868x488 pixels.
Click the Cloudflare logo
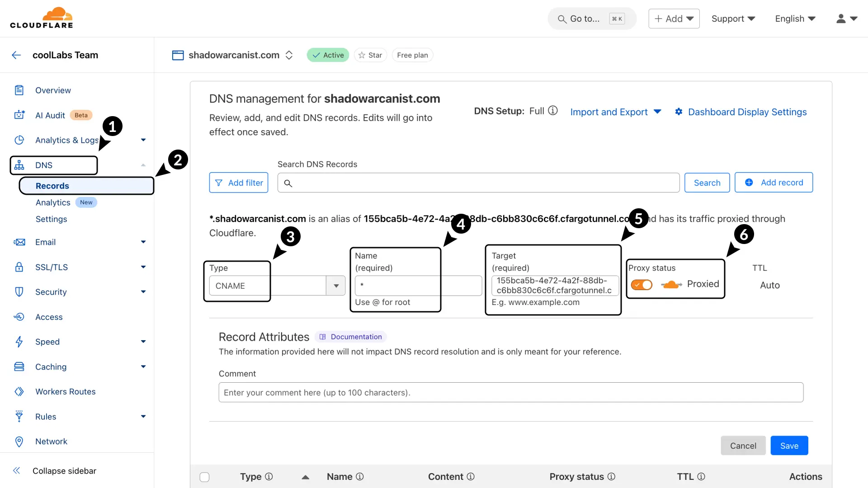pos(42,18)
